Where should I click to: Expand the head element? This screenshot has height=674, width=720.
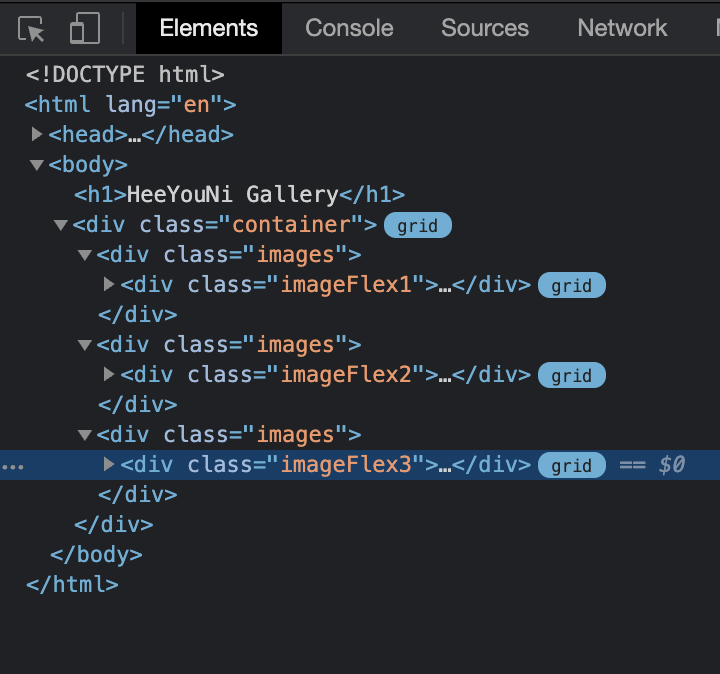[x=37, y=134]
